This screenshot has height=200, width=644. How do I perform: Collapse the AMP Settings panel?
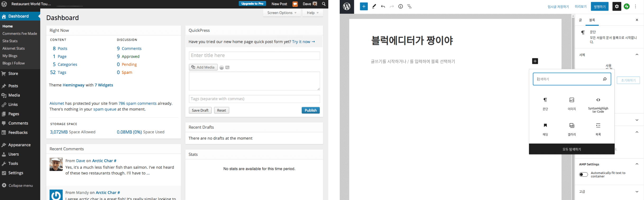(637, 164)
